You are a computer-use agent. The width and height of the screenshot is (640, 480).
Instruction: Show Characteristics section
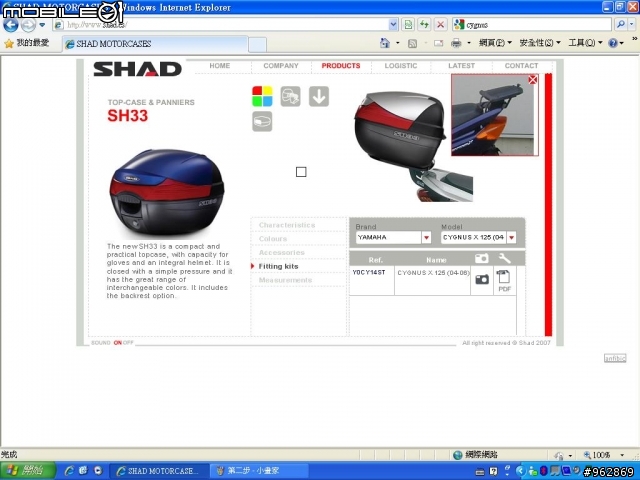click(287, 225)
